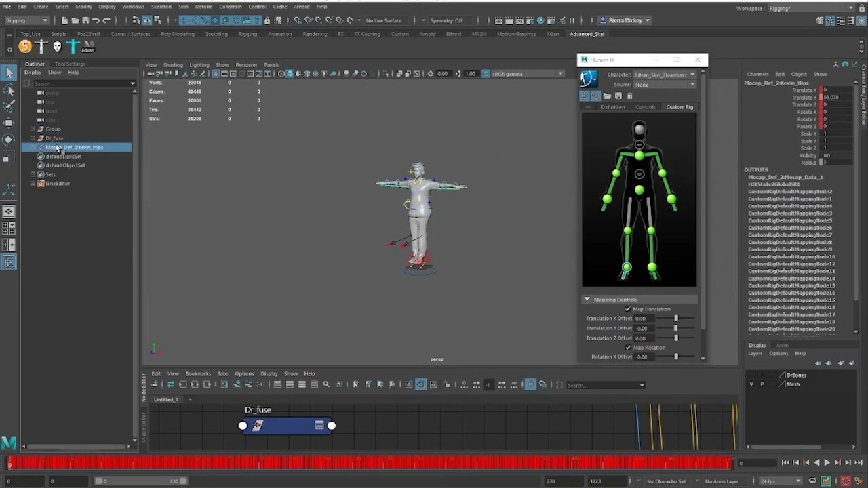
Task: Open the Channels menu in Channel Box
Action: coord(757,74)
